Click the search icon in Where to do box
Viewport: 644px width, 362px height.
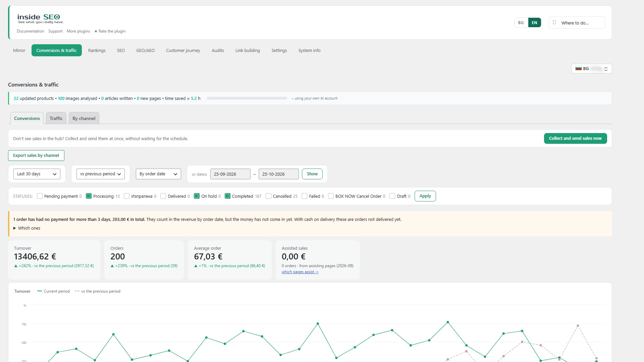click(x=554, y=22)
